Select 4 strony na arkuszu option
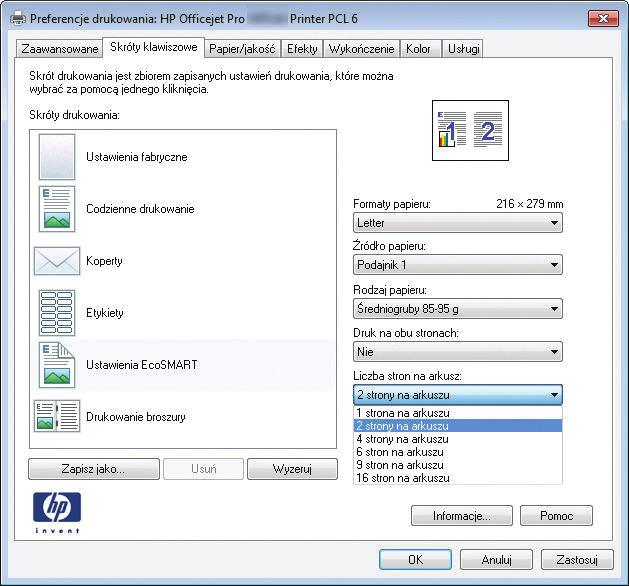Viewport: 629px width, 586px height. (458, 439)
